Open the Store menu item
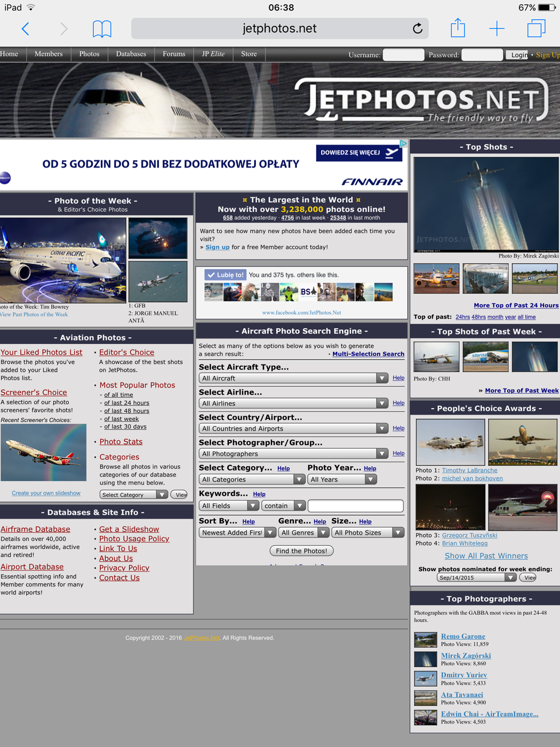560x747 pixels. (249, 54)
